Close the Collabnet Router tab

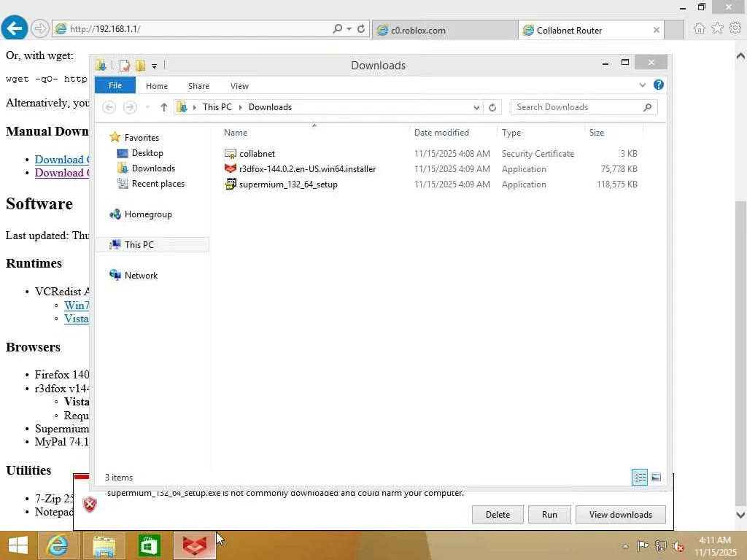tap(656, 30)
